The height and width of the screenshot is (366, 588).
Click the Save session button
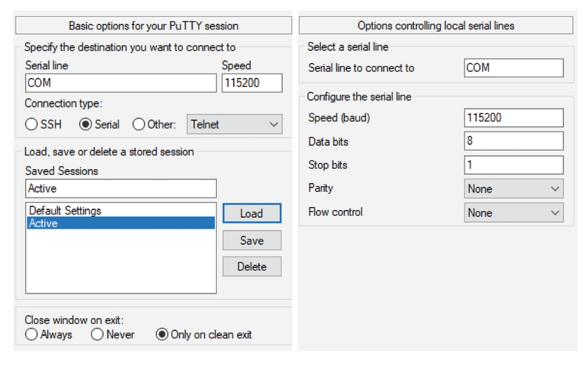pyautogui.click(x=251, y=240)
